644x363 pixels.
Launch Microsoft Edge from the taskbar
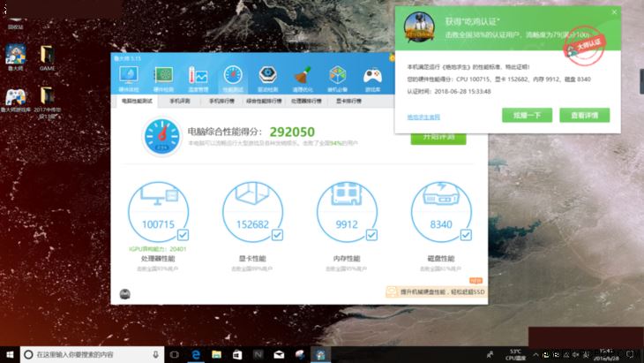point(196,354)
